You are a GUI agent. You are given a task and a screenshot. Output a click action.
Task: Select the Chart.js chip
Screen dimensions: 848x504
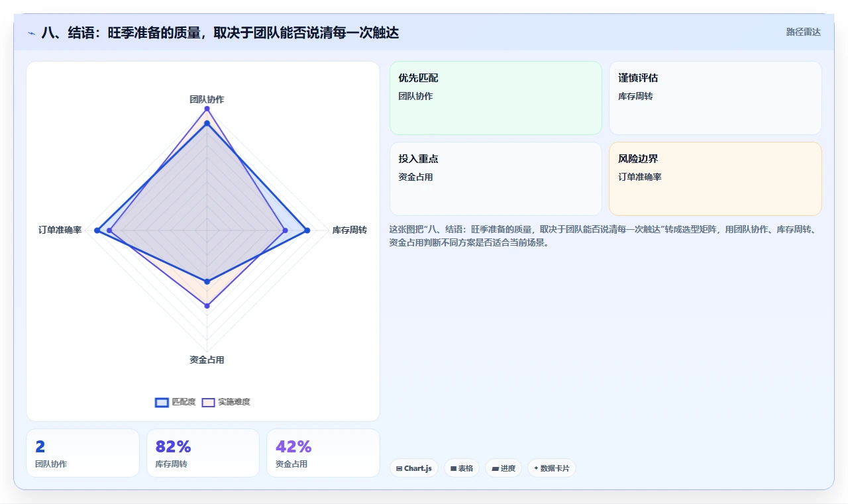click(x=414, y=468)
